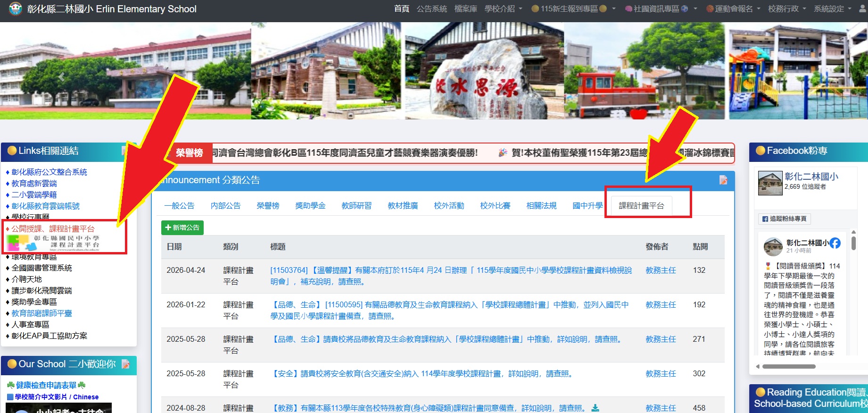
Task: Click the download icon on the 2024-08-28 announcement
Action: point(595,408)
